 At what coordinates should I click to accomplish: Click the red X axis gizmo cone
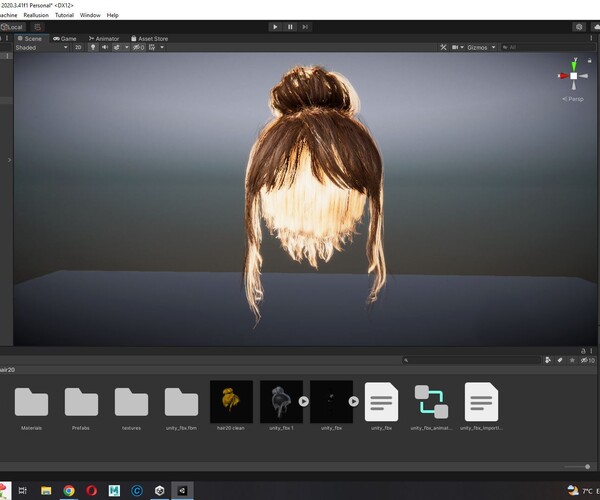tap(563, 76)
